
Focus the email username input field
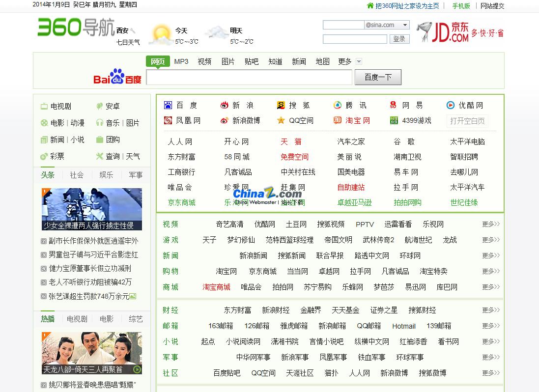point(343,25)
